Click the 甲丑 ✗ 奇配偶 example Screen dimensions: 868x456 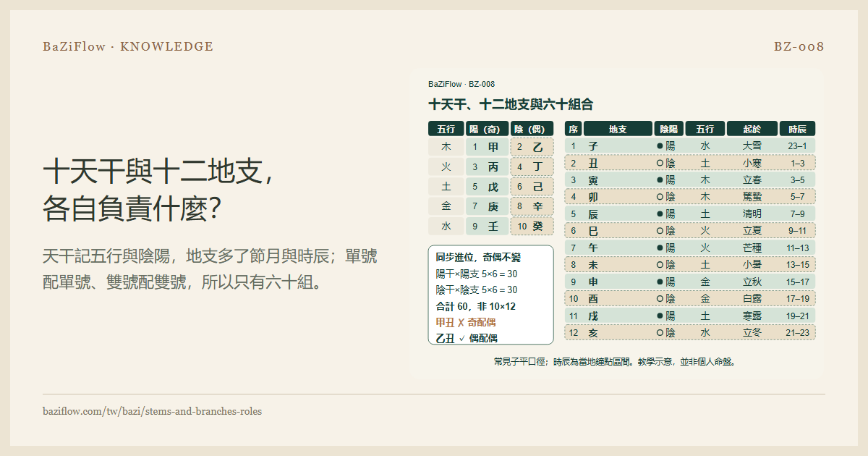[465, 322]
